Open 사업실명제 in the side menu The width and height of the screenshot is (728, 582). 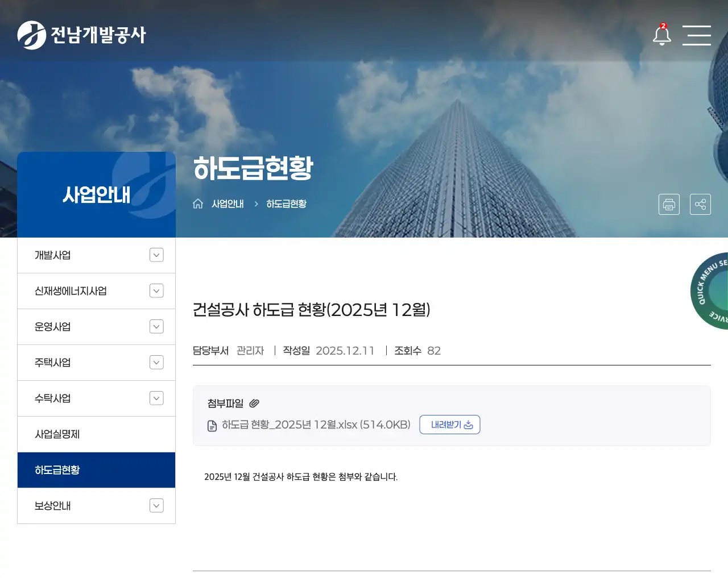point(96,434)
